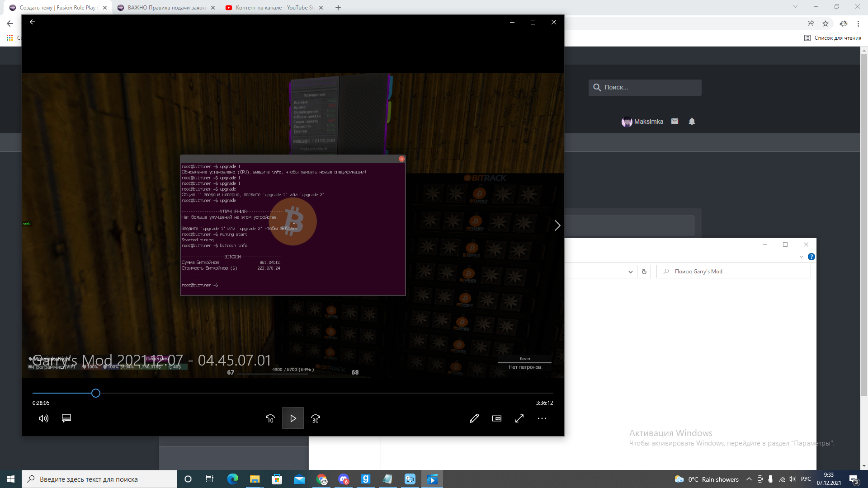This screenshot has width=868, height=488.
Task: Open the ВАЖНО Правила подачи tab
Action: click(x=166, y=8)
